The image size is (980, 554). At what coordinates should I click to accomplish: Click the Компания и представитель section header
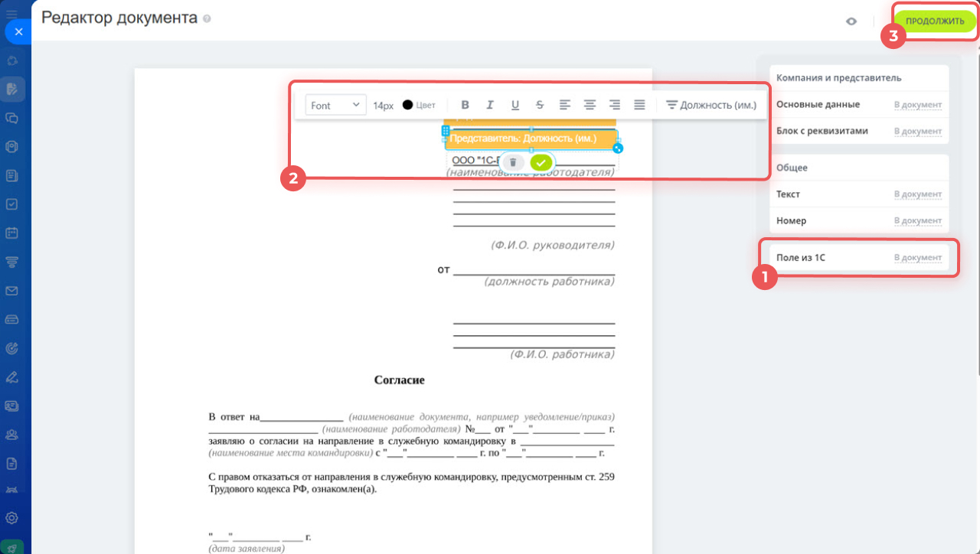(x=838, y=78)
